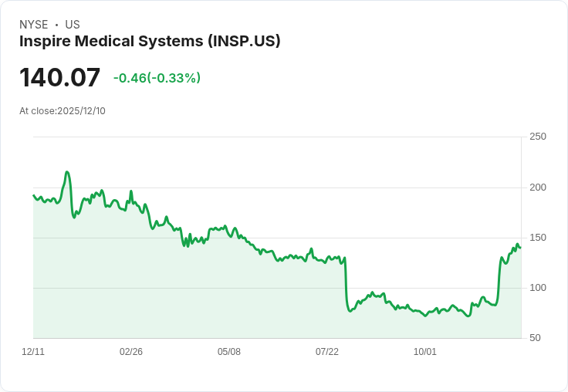Click the right endpoint of the price line
The image size is (568, 392).
tap(520, 248)
